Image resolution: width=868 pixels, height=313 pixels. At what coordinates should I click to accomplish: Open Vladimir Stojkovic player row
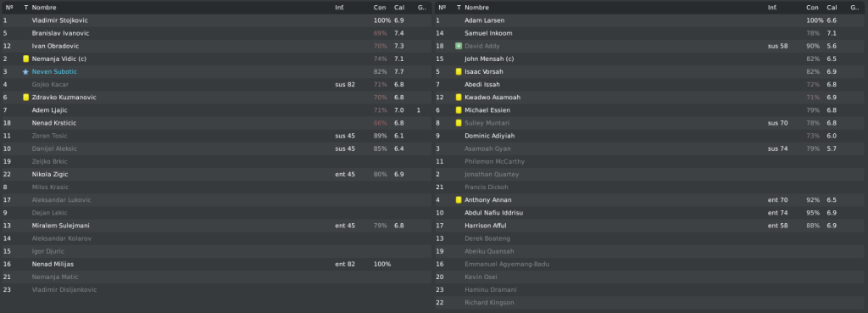(216, 20)
